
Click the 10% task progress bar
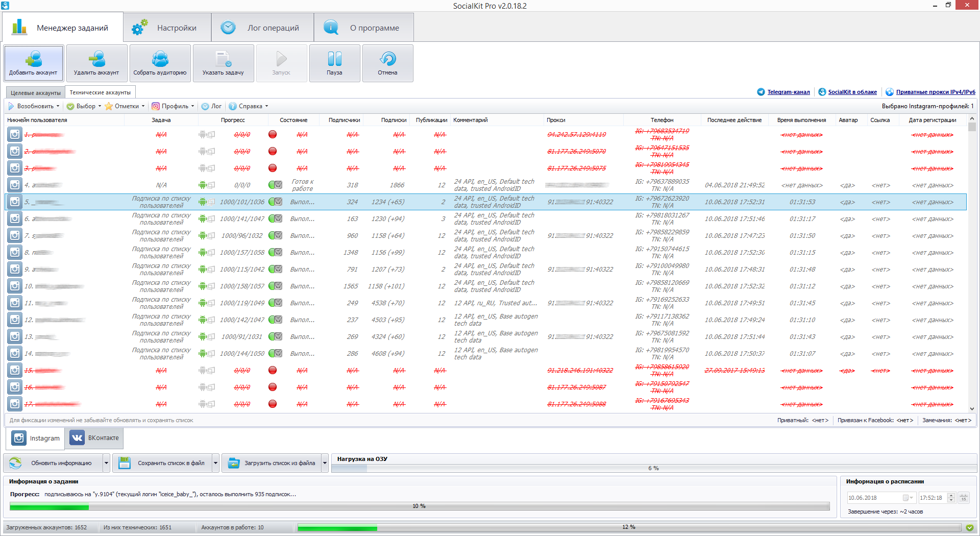(420, 506)
